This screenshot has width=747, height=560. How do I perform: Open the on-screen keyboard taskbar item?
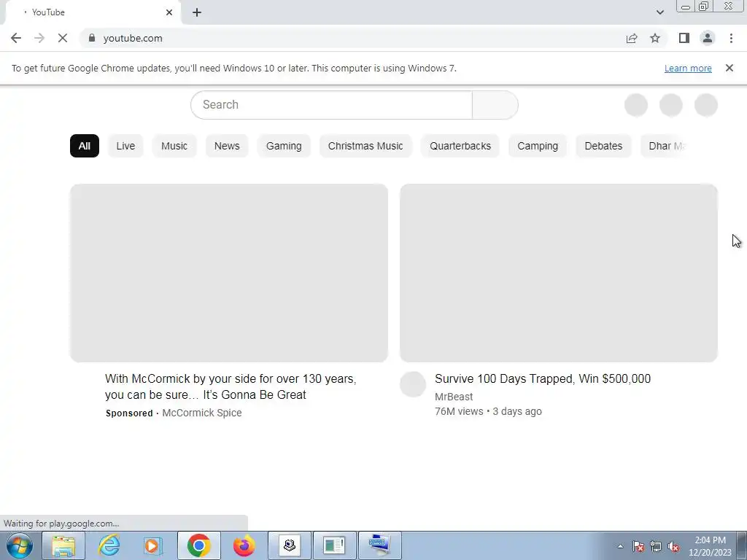point(379,545)
